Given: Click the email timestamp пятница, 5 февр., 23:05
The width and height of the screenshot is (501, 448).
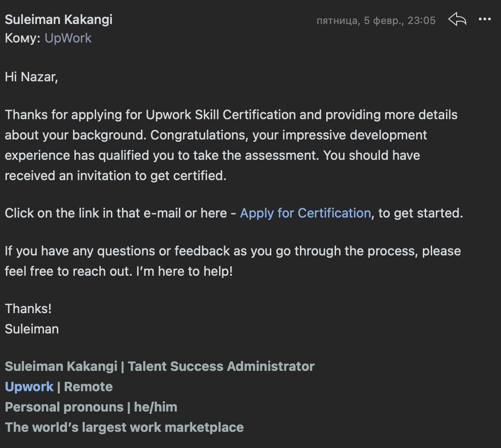Looking at the screenshot, I should pyautogui.click(x=376, y=20).
